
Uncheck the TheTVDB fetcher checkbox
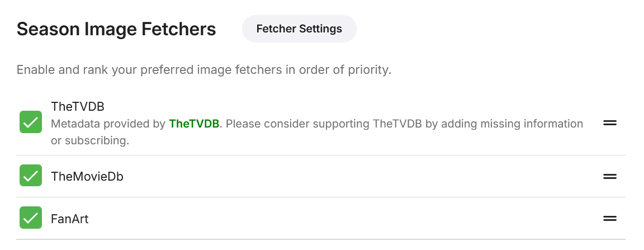pos(31,122)
